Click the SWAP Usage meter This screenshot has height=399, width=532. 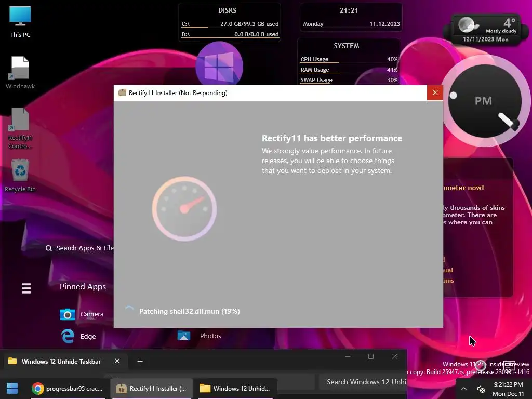pyautogui.click(x=349, y=80)
